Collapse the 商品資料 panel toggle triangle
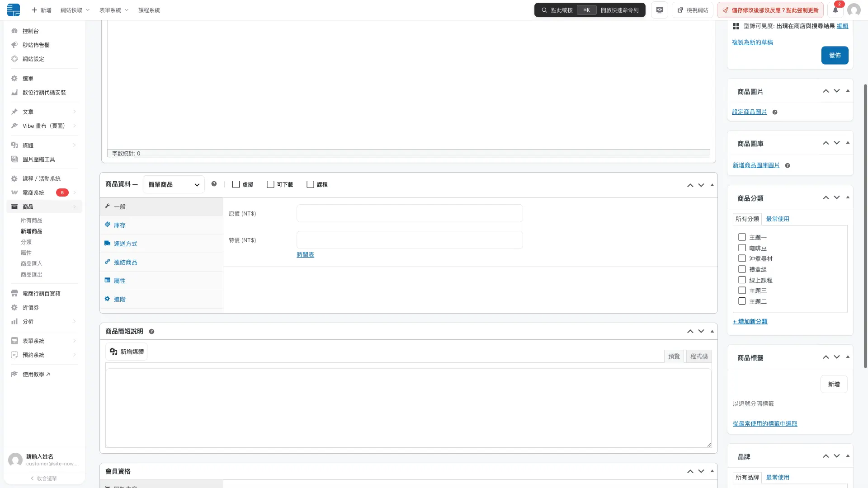Screen dimensions: 868x488 (x=712, y=185)
